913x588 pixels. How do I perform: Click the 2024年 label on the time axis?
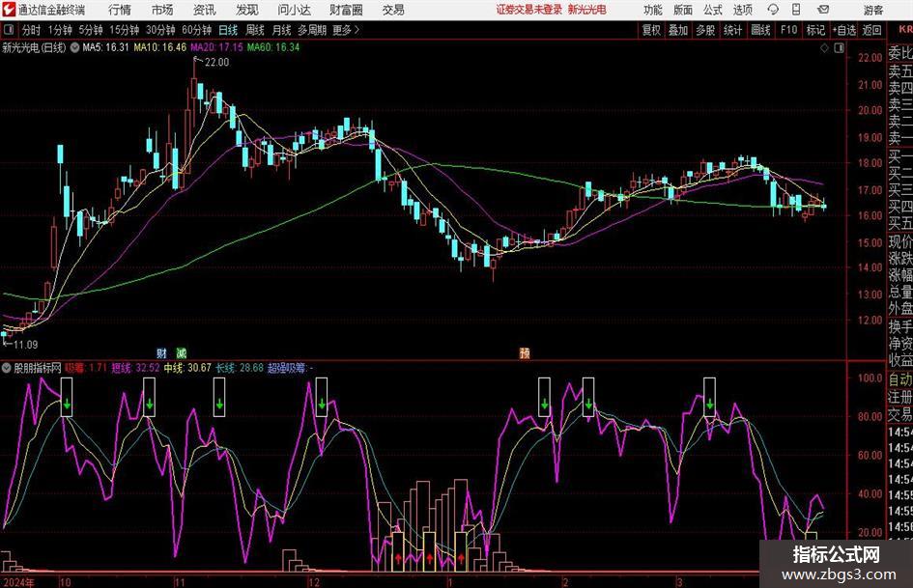click(18, 582)
